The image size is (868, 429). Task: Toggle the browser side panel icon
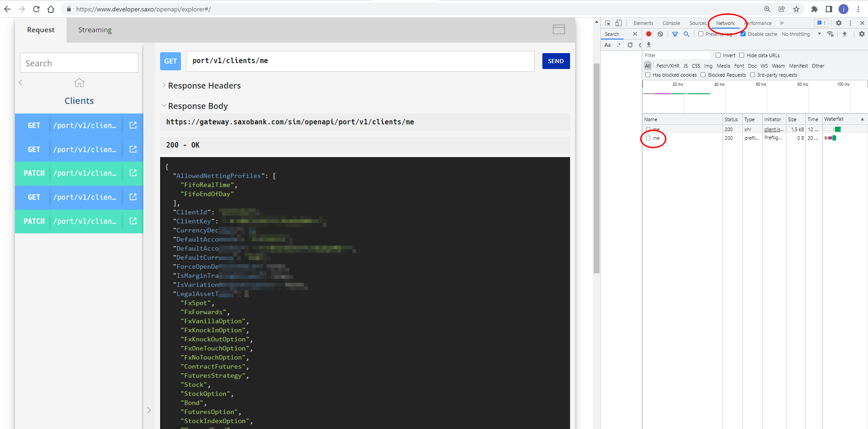(x=829, y=9)
